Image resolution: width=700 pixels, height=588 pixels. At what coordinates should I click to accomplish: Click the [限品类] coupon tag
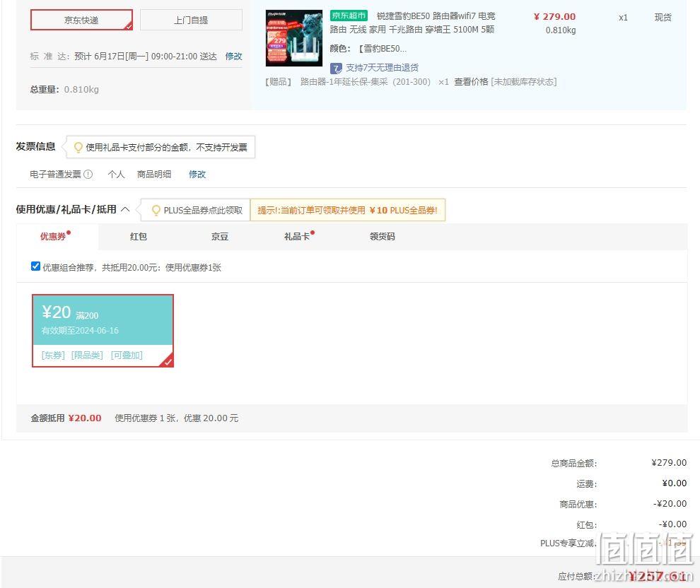[87, 355]
